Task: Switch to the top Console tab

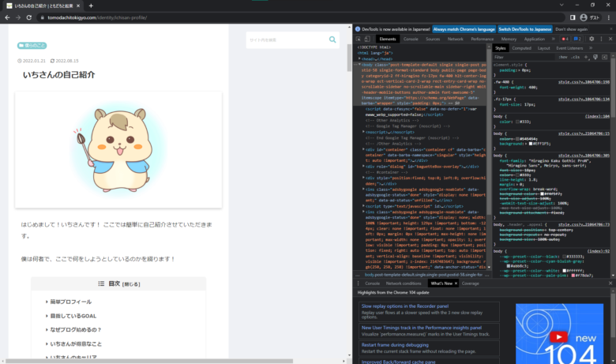Action: tap(411, 39)
